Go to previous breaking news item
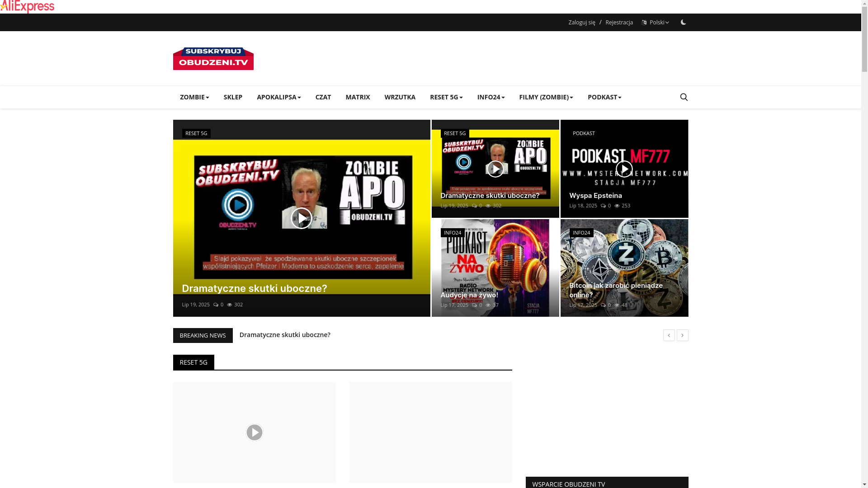868x488 pixels. pyautogui.click(x=669, y=335)
